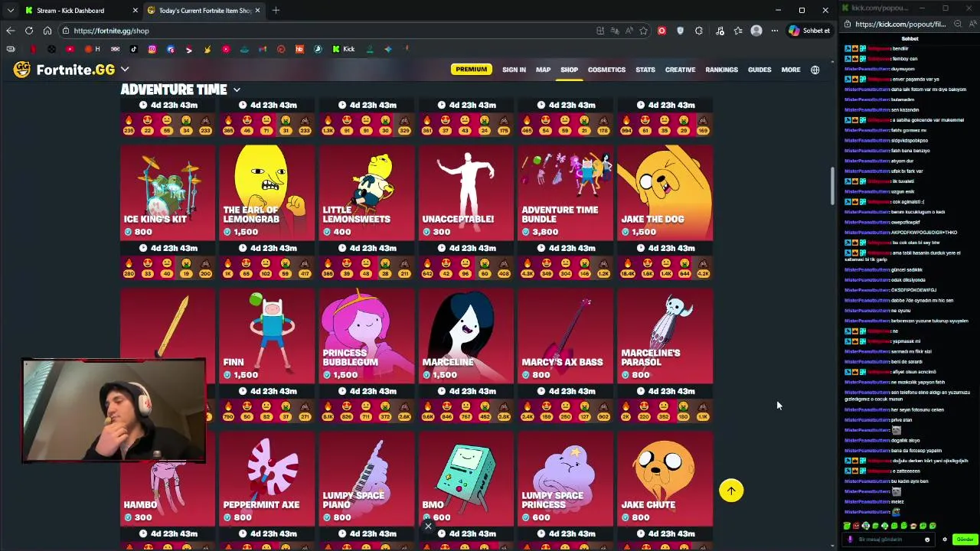Add this page to favorites star
The width and height of the screenshot is (980, 551).
(x=643, y=31)
